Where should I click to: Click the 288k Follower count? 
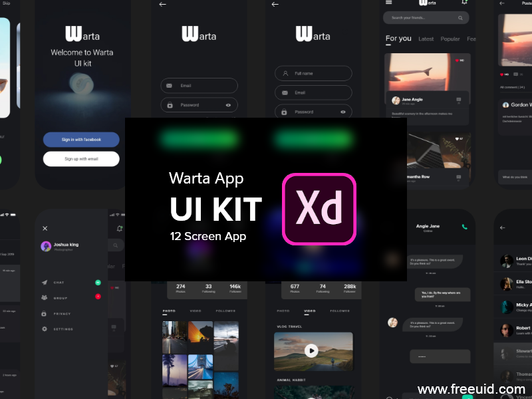(x=350, y=288)
